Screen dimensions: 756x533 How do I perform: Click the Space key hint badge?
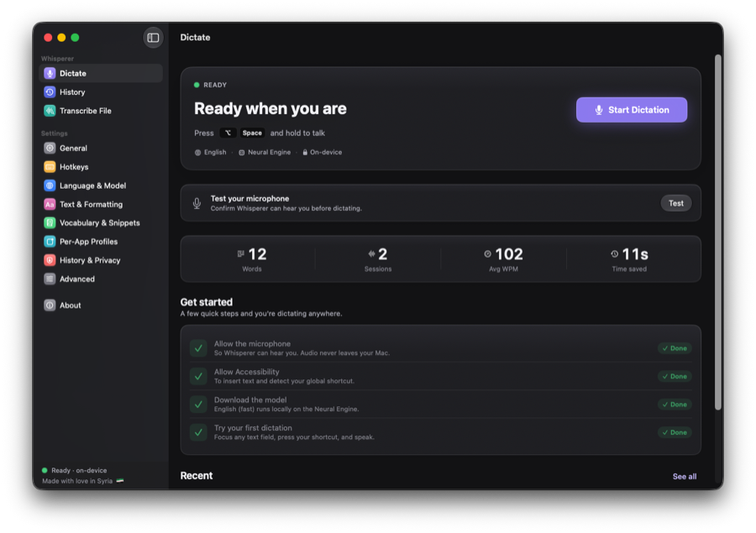click(x=252, y=133)
